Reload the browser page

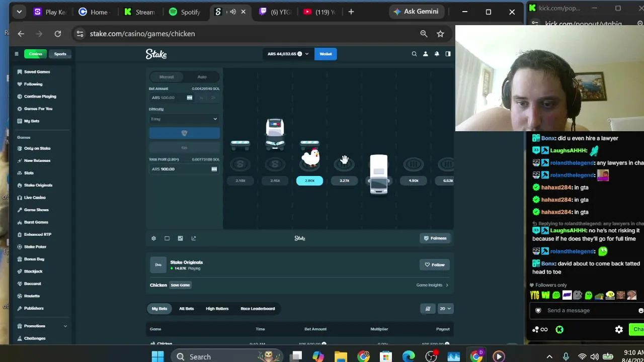(58, 34)
